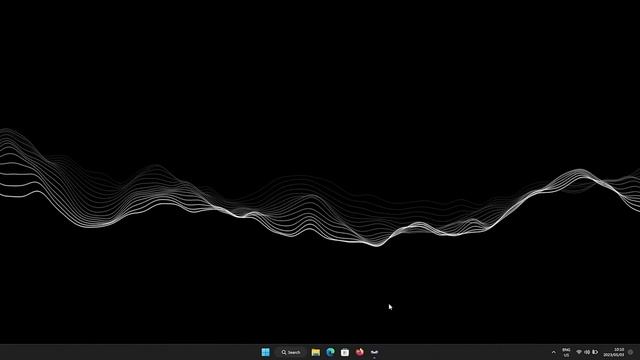Screen dimensions: 640x360
Task: Open the clock and date calendar flyout
Action: pos(614,352)
